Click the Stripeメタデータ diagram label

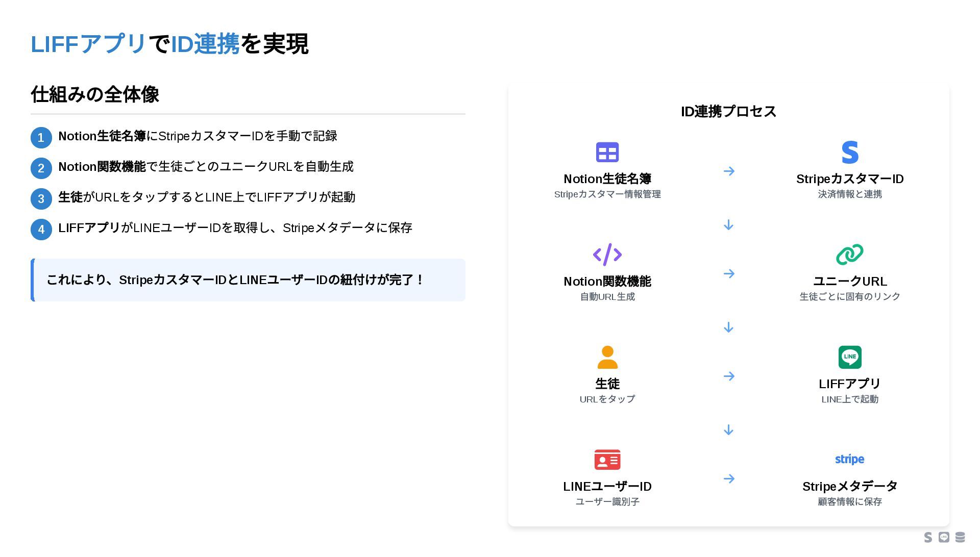(x=850, y=487)
